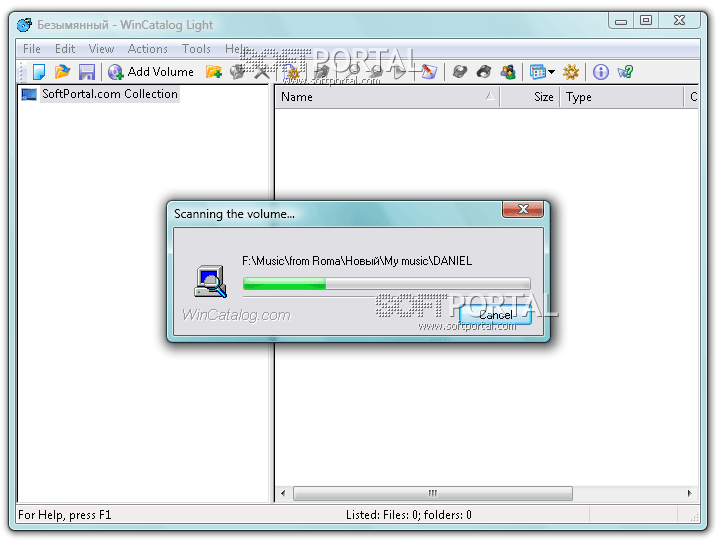The image size is (716, 544).
Task: Click the green scanning progress bar
Action: [386, 284]
